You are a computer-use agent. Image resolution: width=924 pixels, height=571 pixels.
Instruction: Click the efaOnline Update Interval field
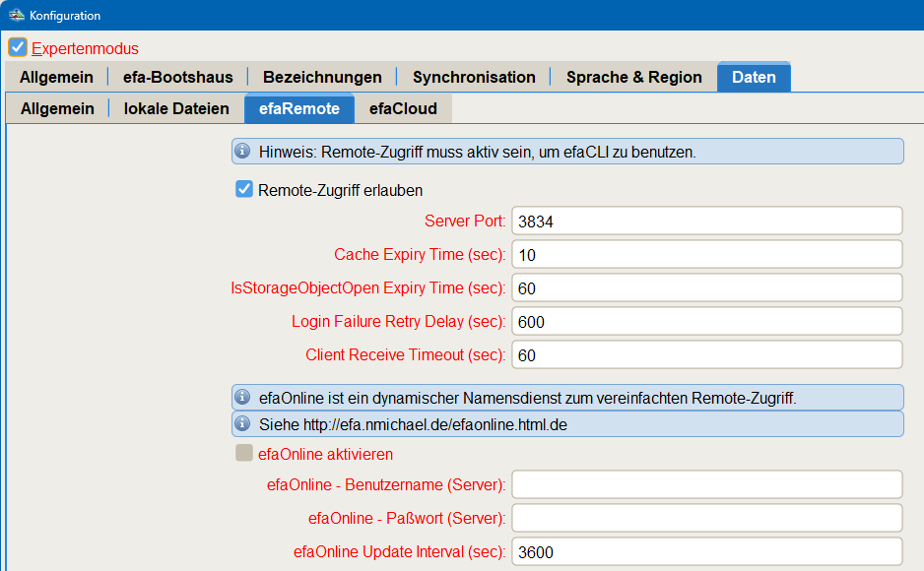706,551
